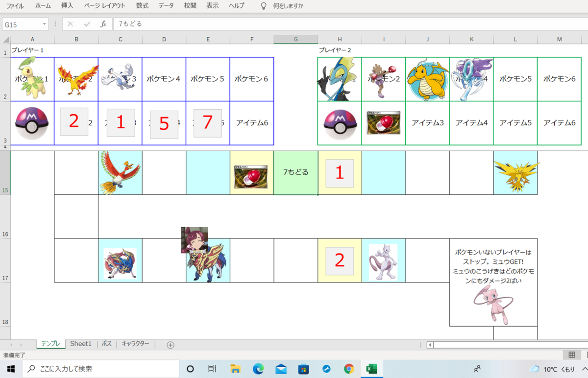Switch to the キャラクター sheet tab
This screenshot has width=588, height=378.
click(136, 344)
